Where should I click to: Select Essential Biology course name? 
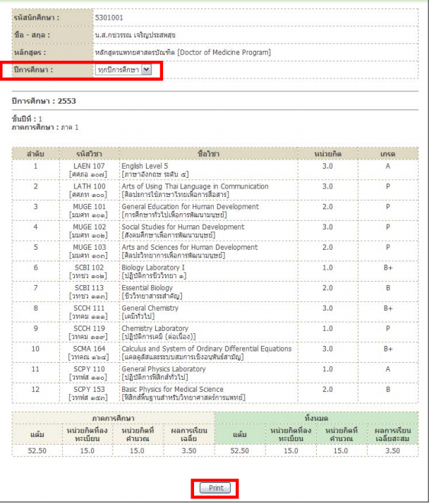(147, 288)
